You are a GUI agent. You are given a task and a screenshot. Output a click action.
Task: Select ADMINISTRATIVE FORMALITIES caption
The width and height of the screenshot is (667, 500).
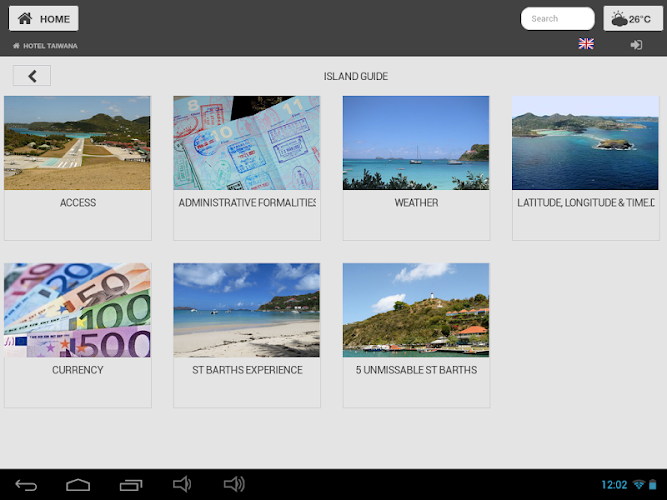pos(247,203)
